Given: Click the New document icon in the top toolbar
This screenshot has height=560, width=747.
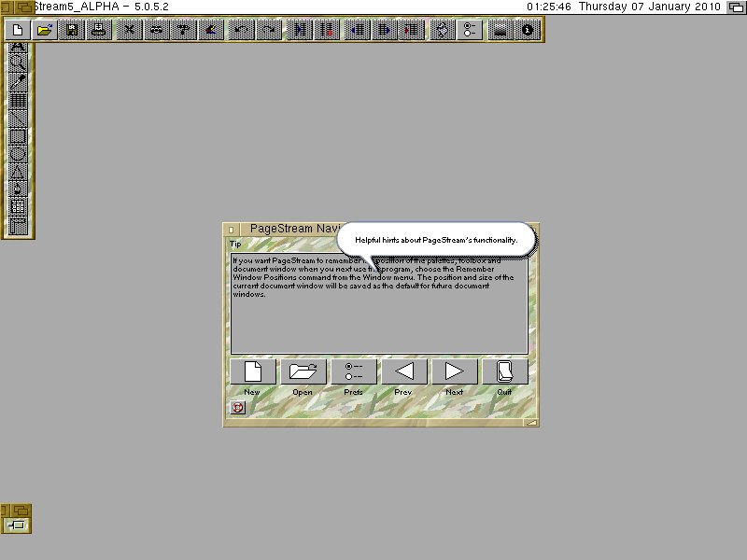Looking at the screenshot, I should (x=17, y=30).
